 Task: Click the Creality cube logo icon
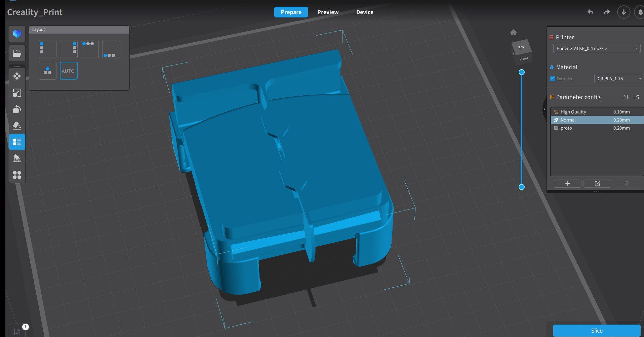[x=17, y=34]
